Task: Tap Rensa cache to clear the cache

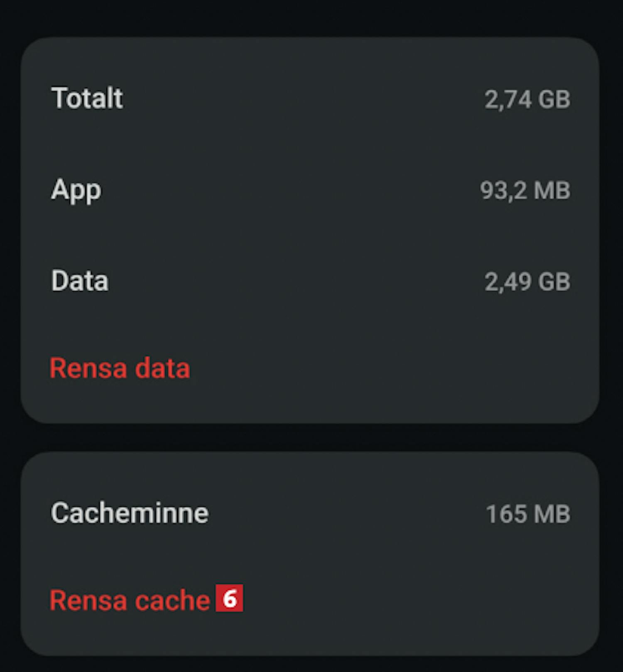Action: 130,600
